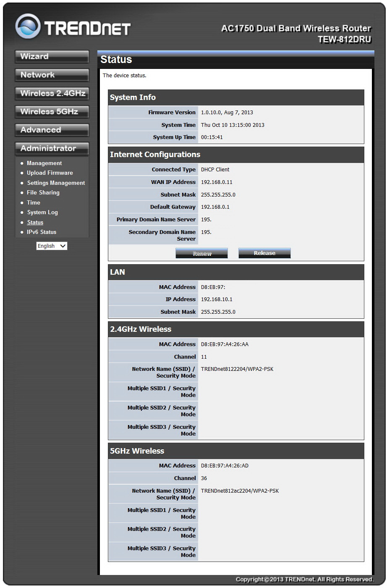
Task: Click the "Firmware Version" label
Action: pyautogui.click(x=172, y=113)
